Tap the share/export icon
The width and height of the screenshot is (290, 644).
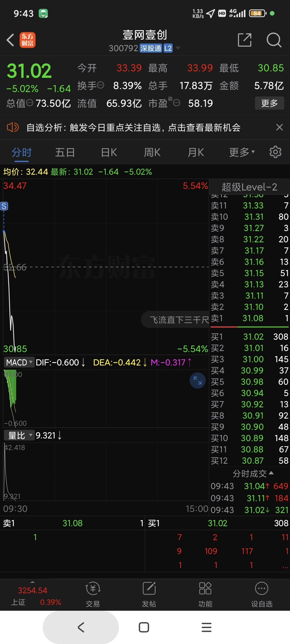pos(245,40)
